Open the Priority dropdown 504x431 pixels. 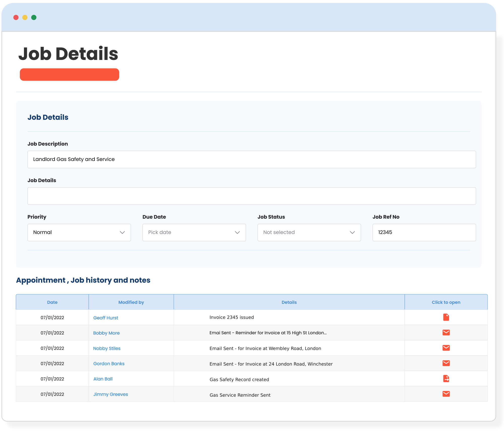pyautogui.click(x=79, y=232)
